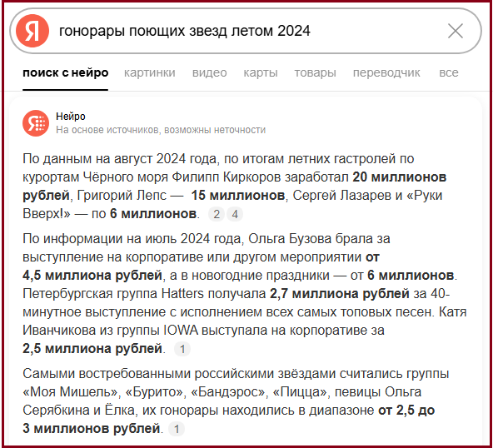Go to the 'карты' tab
Viewport: 493px width, 448px height.
tap(261, 72)
